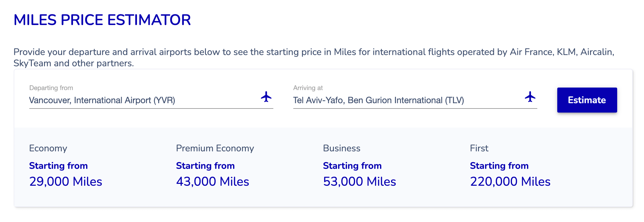This screenshot has width=644, height=222.
Task: Click the "Departing from" field label
Action: (x=51, y=88)
